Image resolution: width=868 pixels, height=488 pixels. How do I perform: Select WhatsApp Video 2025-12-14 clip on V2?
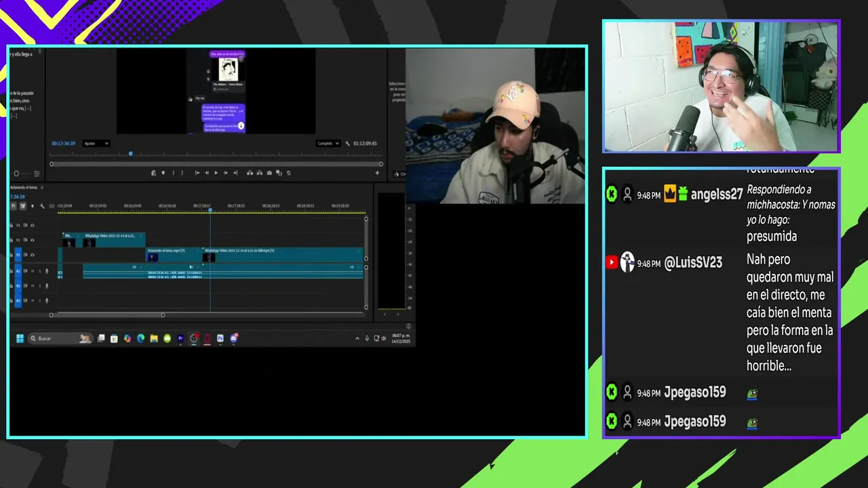[113, 239]
